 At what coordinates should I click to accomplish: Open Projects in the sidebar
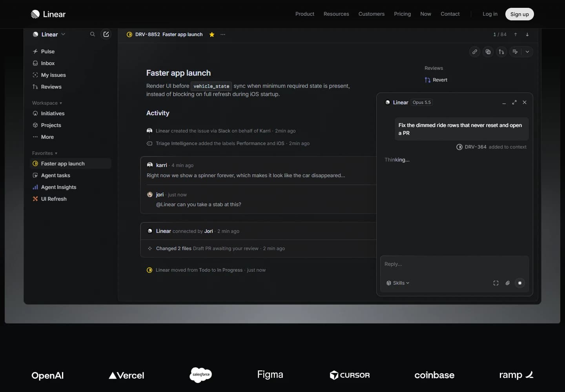pyautogui.click(x=71, y=125)
